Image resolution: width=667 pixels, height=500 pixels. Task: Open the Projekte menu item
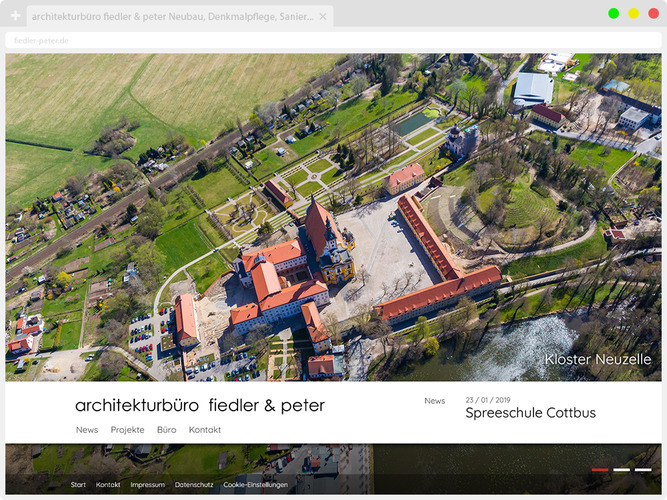pyautogui.click(x=127, y=430)
